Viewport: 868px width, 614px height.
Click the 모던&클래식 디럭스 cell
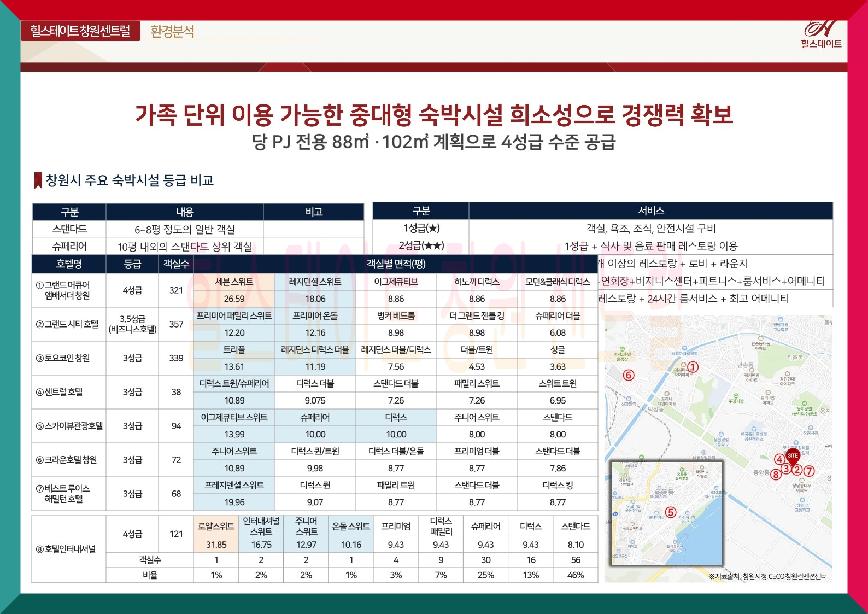(558, 282)
